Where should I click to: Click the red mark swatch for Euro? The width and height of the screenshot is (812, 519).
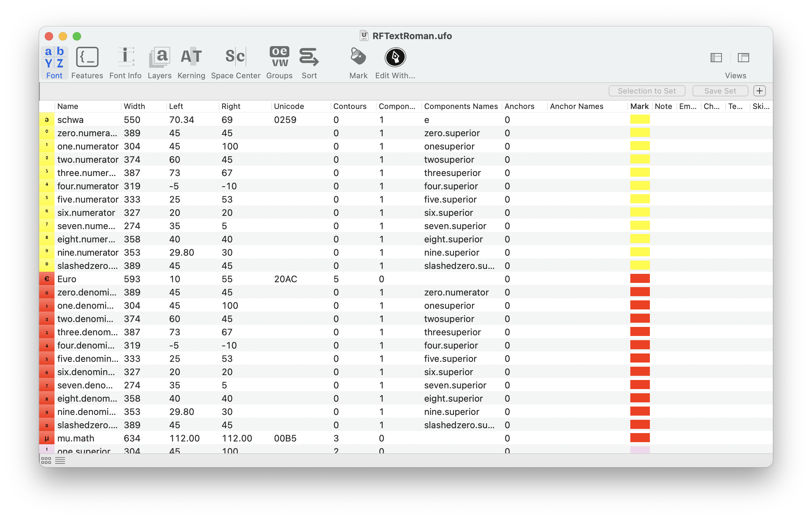coord(640,279)
